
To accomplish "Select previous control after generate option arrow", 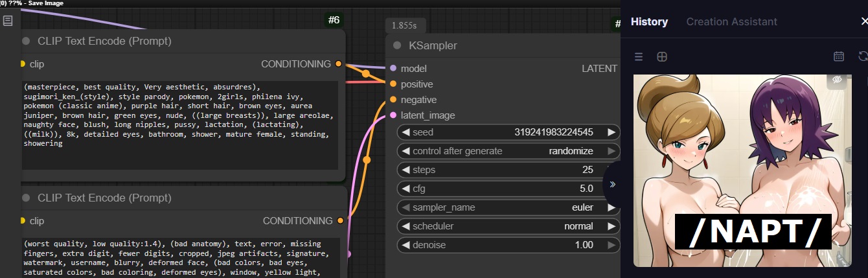I will click(406, 151).
